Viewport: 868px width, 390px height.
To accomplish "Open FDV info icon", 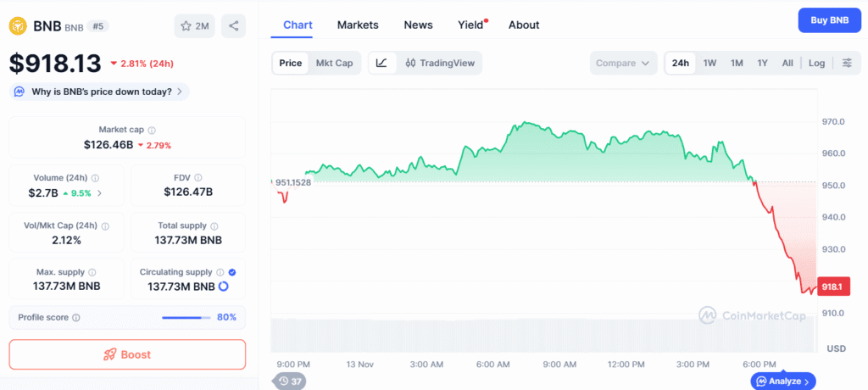I will tap(198, 178).
